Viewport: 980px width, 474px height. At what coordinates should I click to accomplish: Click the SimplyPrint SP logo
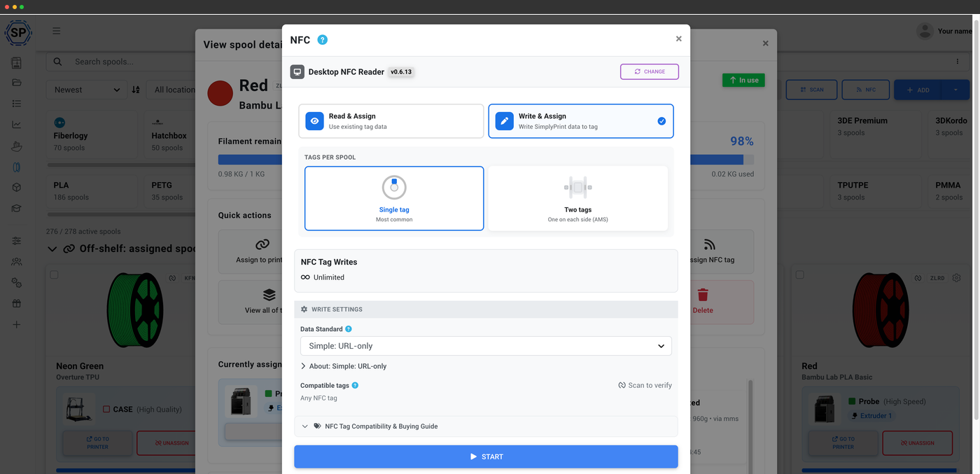tap(17, 32)
